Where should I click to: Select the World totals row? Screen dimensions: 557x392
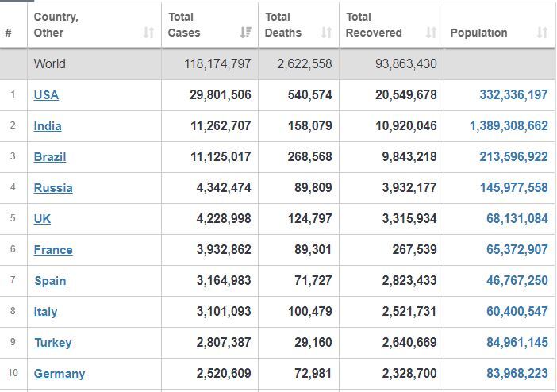click(x=278, y=64)
